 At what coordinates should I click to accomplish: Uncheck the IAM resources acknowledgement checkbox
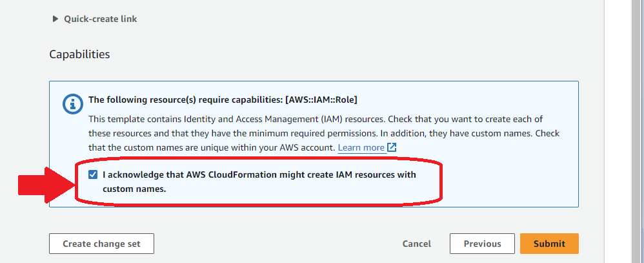[x=93, y=174]
